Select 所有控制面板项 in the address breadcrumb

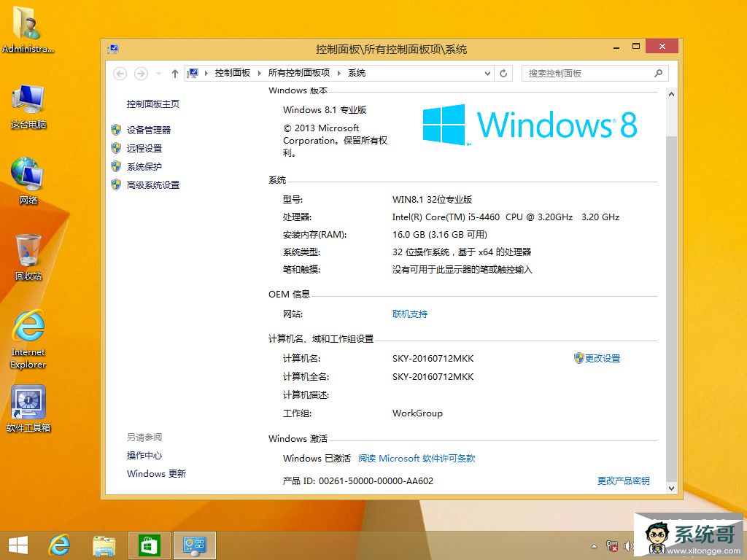(x=299, y=73)
